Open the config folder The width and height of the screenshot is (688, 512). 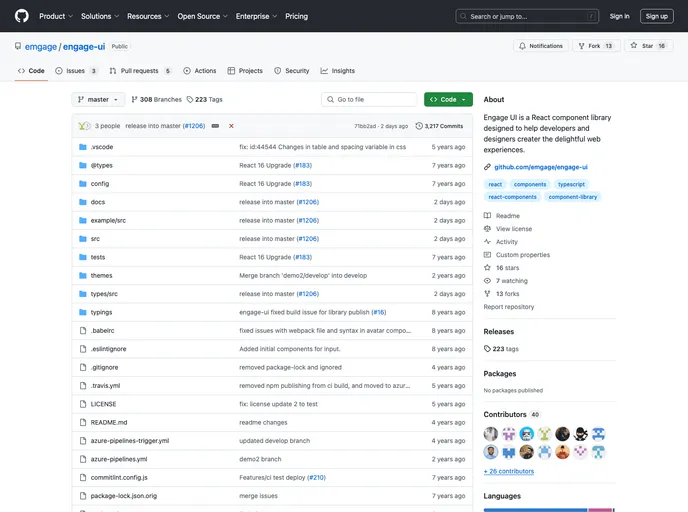pyautogui.click(x=100, y=184)
